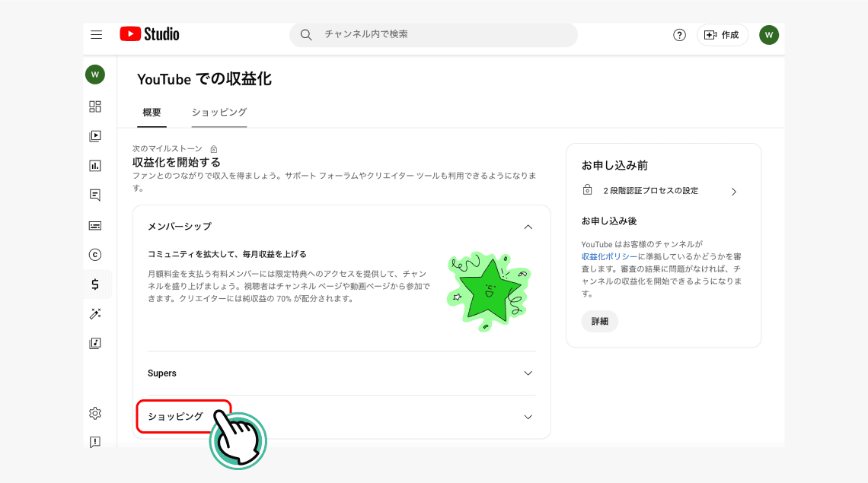Select the Earn dollar icon in sidebar
The image size is (868, 483).
[95, 284]
